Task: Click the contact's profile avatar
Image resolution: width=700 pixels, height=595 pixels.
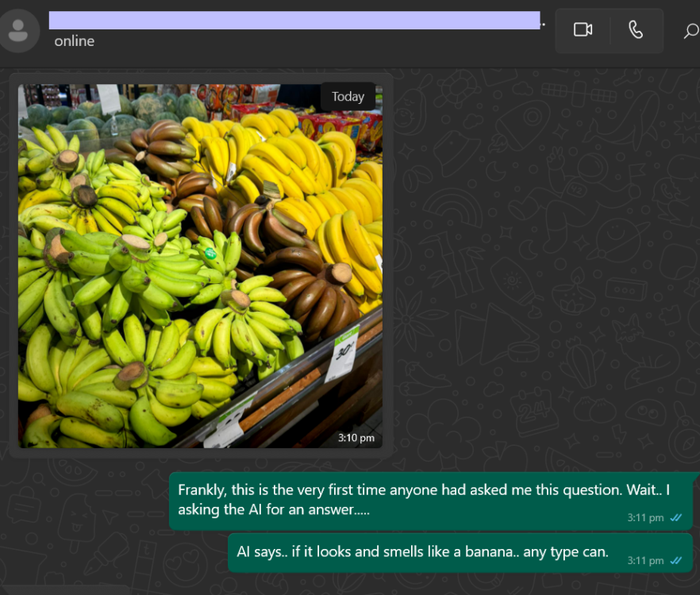Action: click(17, 30)
